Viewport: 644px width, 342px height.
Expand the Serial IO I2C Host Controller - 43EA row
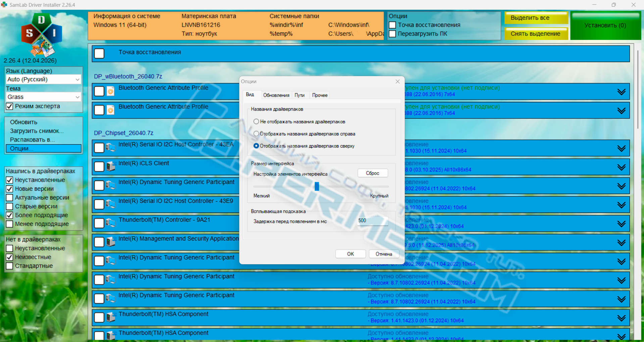(x=622, y=149)
